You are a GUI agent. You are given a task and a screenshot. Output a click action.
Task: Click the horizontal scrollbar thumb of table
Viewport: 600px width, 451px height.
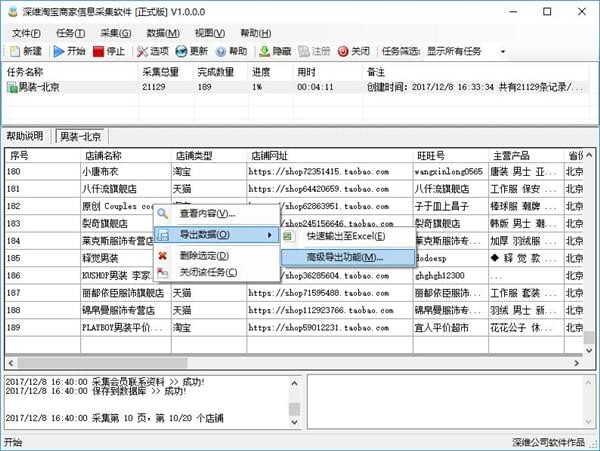[102, 363]
